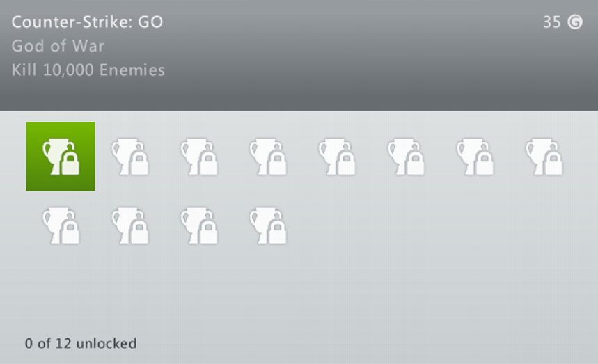598x364 pixels.
Task: Choose the fourth locked trophy in the top row
Action: click(x=268, y=157)
